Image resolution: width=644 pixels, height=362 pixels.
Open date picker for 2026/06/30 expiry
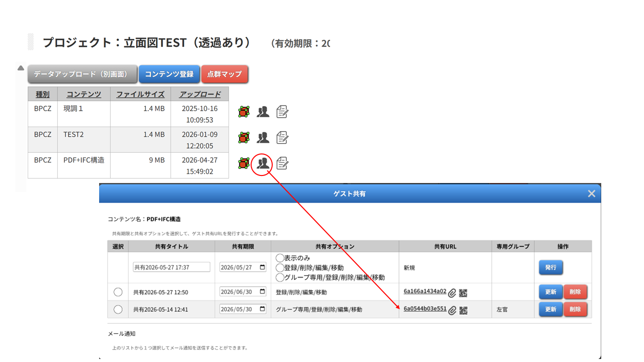point(262,292)
